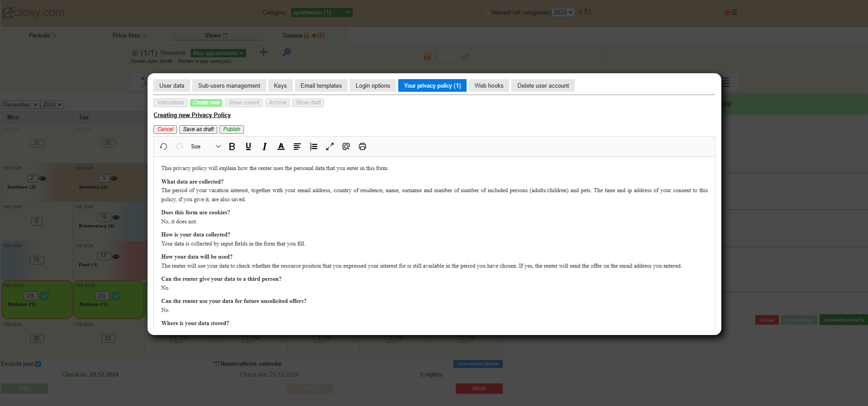Click the checkmark on day 23 Nelson
Screen dimensions: 868x406
45,296
